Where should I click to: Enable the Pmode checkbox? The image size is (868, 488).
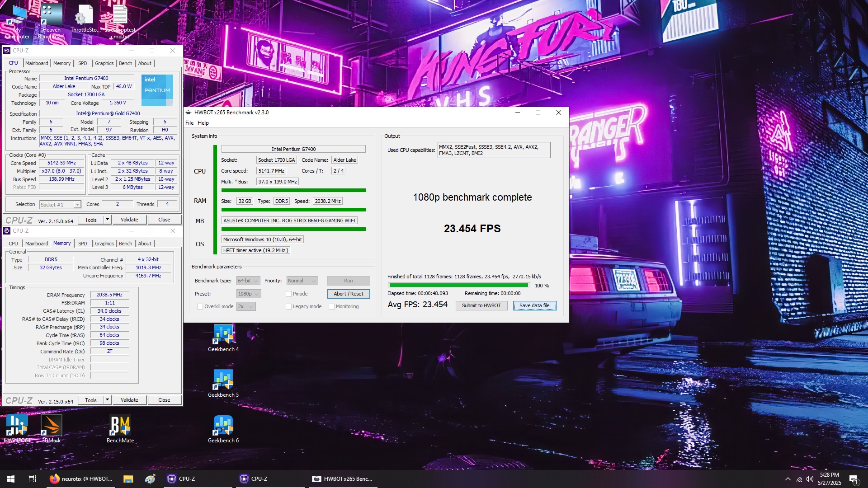[288, 294]
